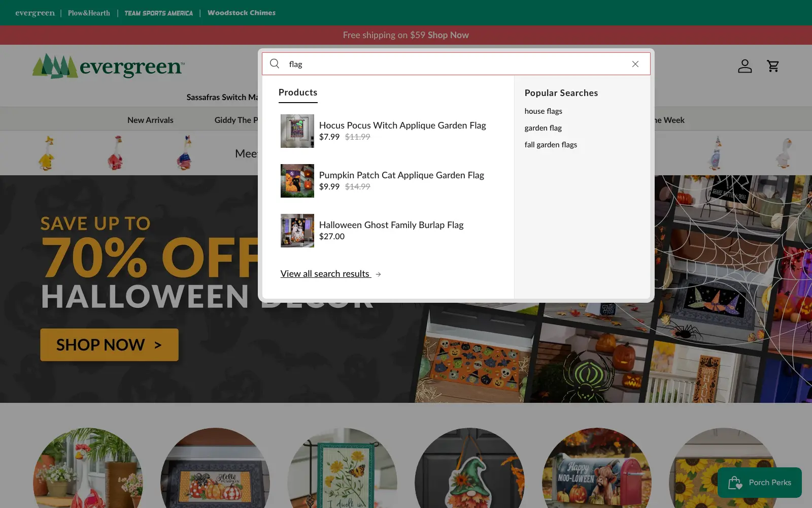Click View all search results link
Screen dimensions: 812x508
coord(325,274)
